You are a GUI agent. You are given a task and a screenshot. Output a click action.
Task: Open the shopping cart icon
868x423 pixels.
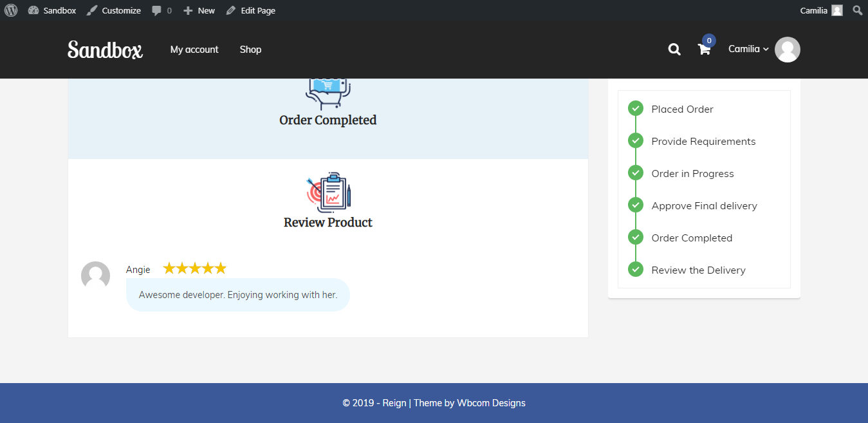pos(704,50)
